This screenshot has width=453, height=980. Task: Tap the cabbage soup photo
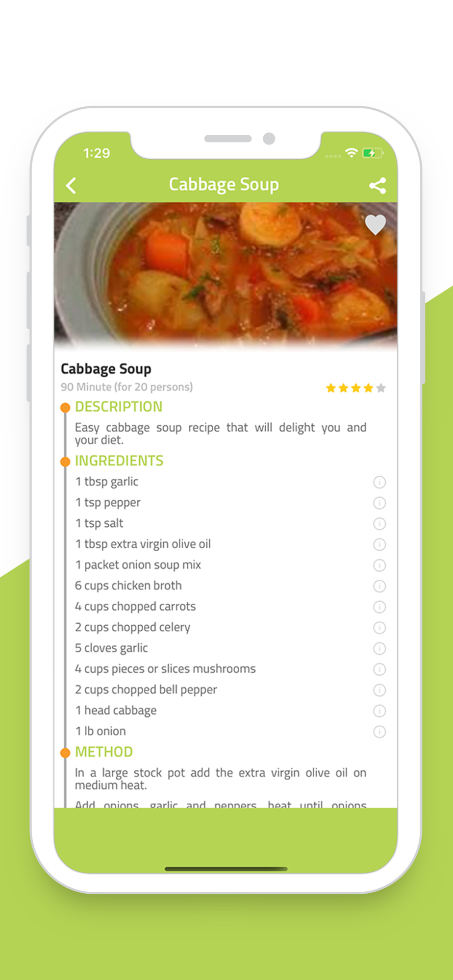click(x=226, y=274)
